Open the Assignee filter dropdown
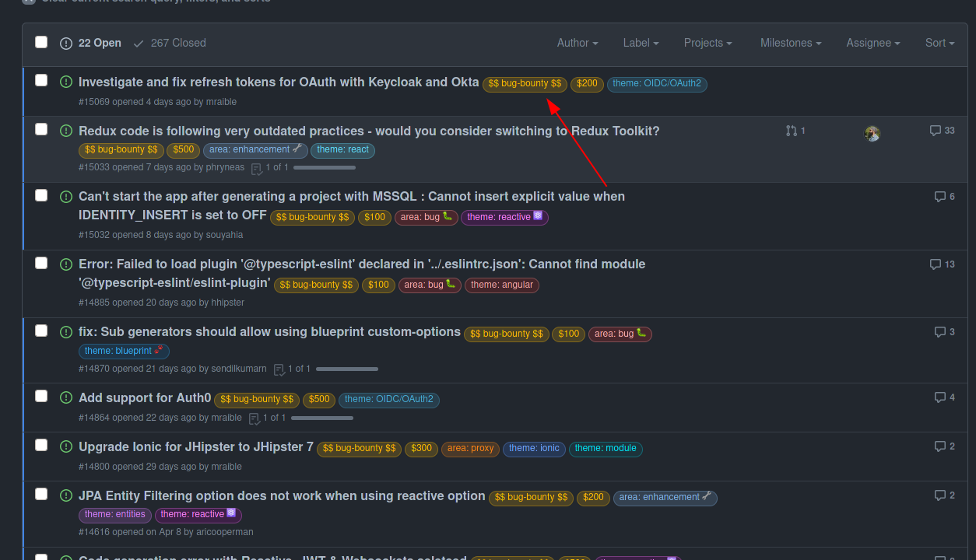Image resolution: width=976 pixels, height=560 pixels. click(873, 43)
